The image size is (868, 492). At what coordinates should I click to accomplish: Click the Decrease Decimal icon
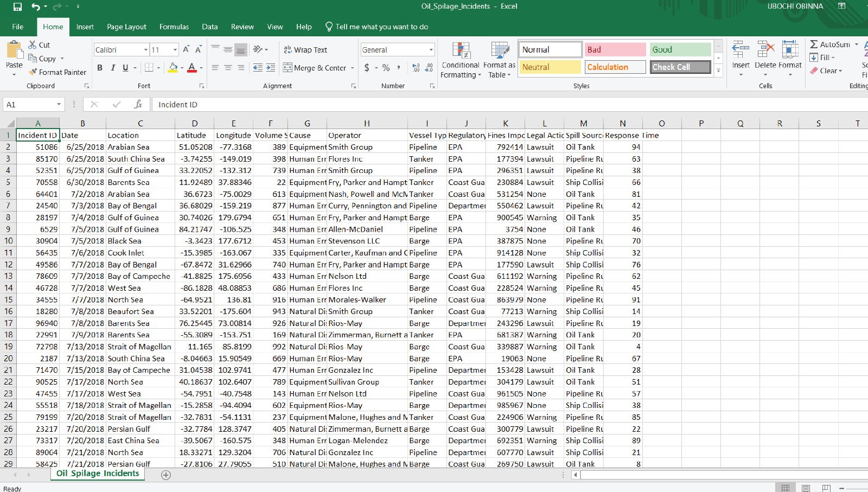(x=429, y=68)
